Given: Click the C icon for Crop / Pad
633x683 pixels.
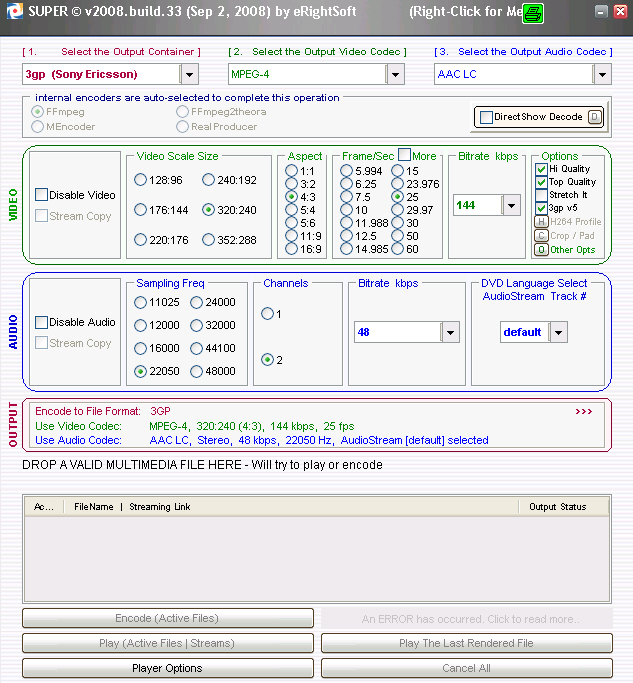Looking at the screenshot, I should click(x=541, y=236).
